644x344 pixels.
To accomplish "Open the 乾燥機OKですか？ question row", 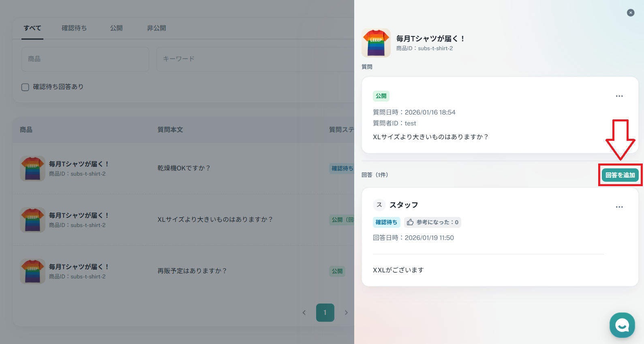I will [184, 168].
